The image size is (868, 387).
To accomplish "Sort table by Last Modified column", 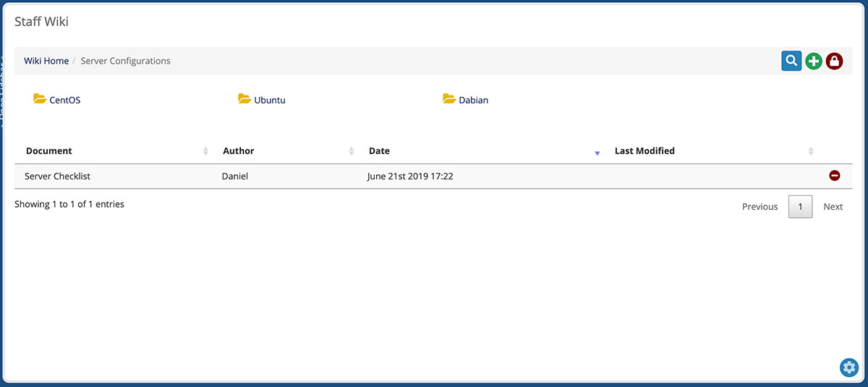I will tap(644, 151).
